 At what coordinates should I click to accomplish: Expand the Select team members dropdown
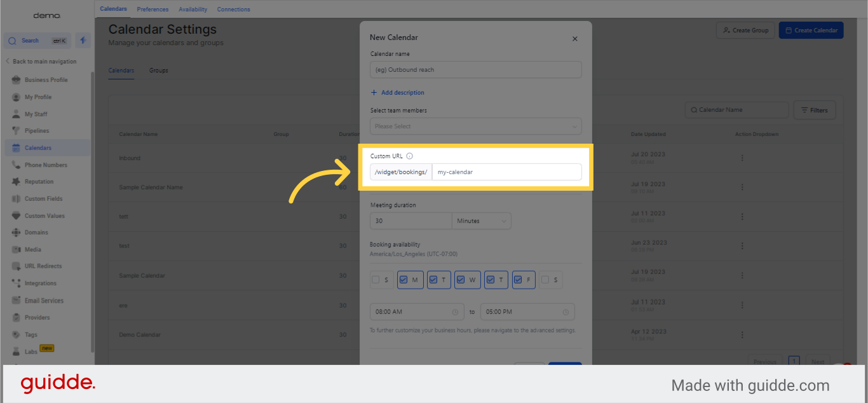pos(475,126)
